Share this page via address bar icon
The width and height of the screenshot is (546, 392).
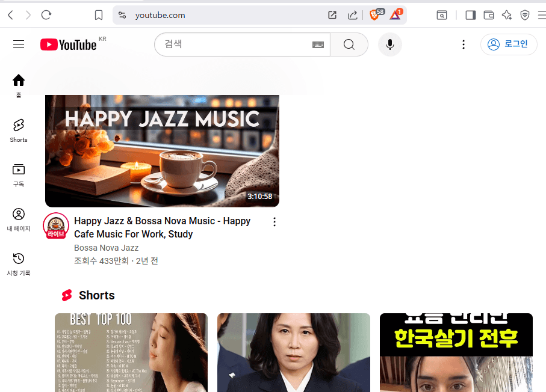pyautogui.click(x=352, y=15)
